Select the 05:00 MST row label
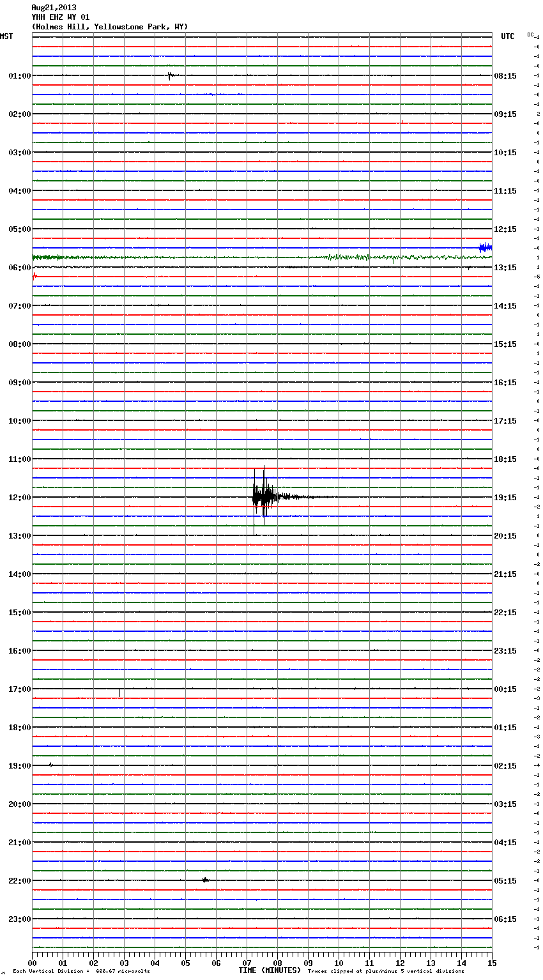543x980 pixels. click(x=19, y=229)
